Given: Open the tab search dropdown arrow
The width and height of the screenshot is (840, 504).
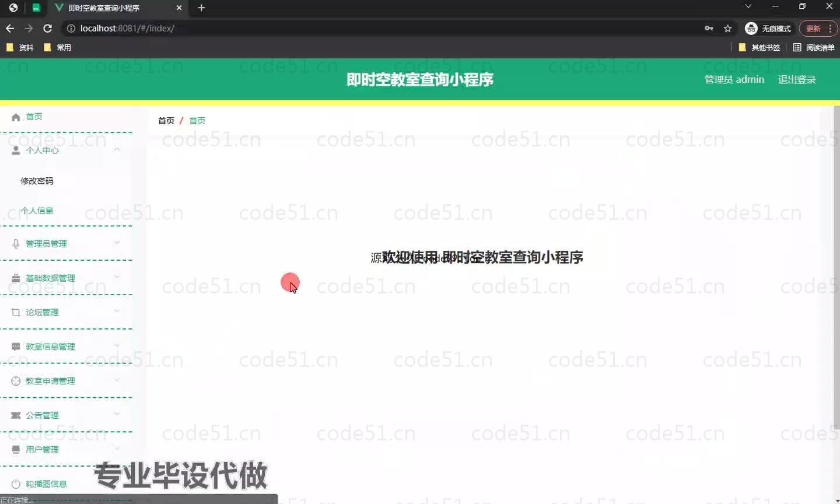Looking at the screenshot, I should 748,6.
